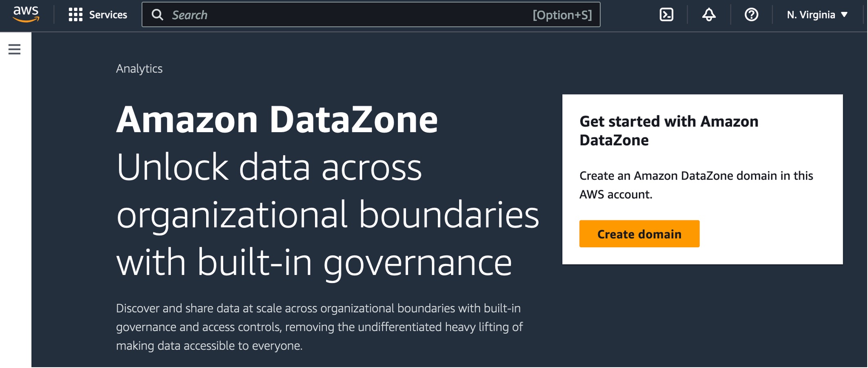This screenshot has height=368, width=868.
Task: Open the notifications bell icon
Action: [708, 15]
